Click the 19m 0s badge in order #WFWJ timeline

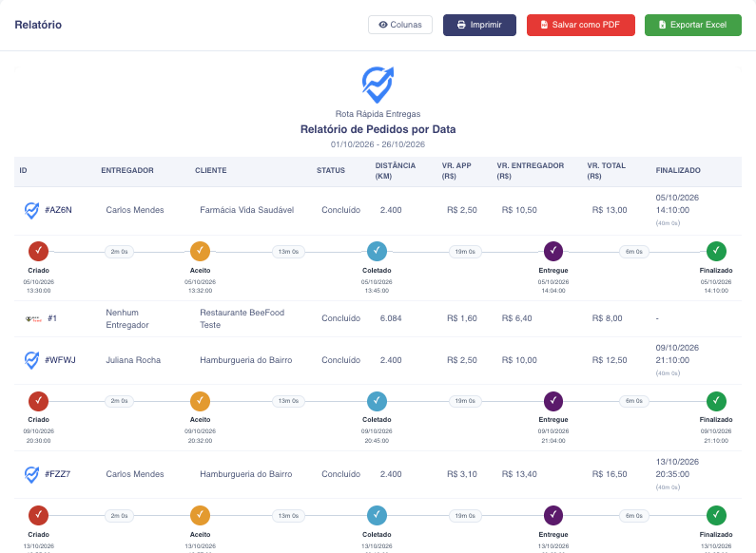point(465,401)
